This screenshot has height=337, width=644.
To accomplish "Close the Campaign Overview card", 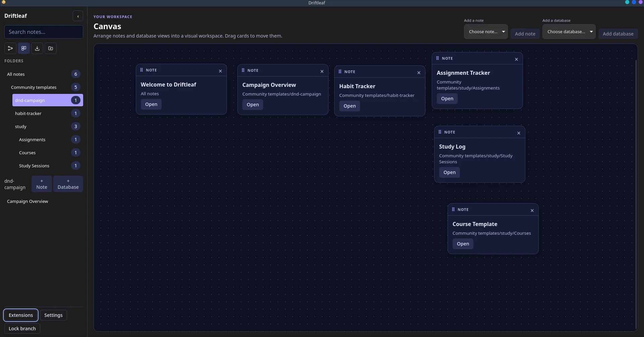I will click(x=322, y=71).
